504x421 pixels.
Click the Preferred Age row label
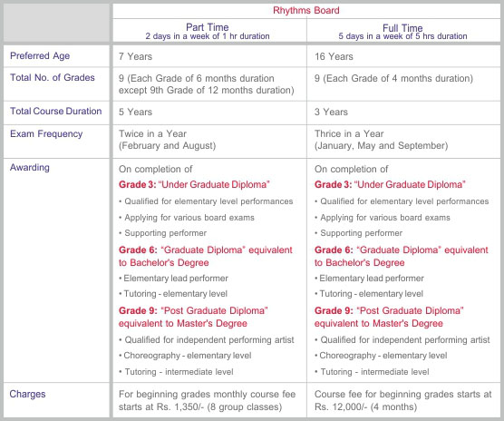pyautogui.click(x=40, y=55)
